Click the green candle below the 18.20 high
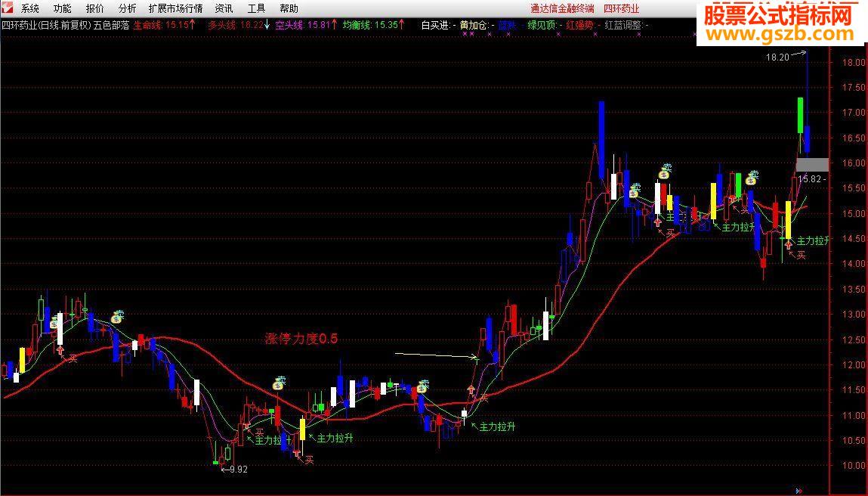This screenshot has width=868, height=496. pyautogui.click(x=801, y=115)
